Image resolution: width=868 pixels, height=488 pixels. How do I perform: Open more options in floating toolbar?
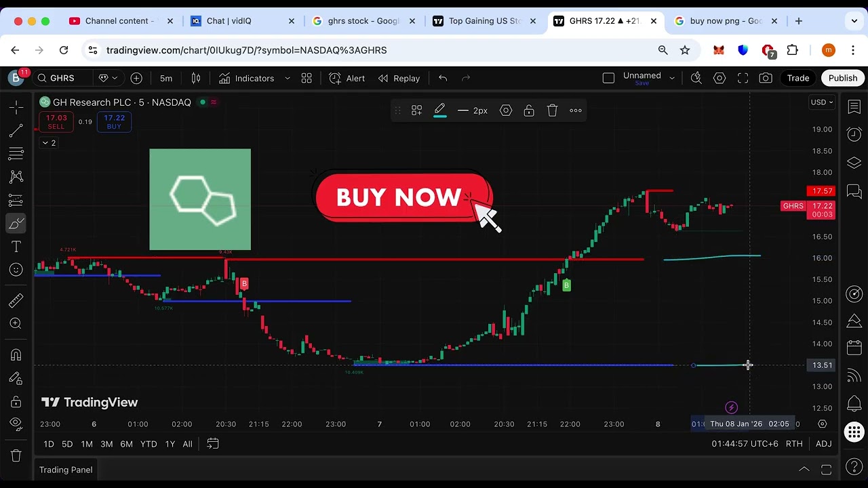[x=576, y=110]
